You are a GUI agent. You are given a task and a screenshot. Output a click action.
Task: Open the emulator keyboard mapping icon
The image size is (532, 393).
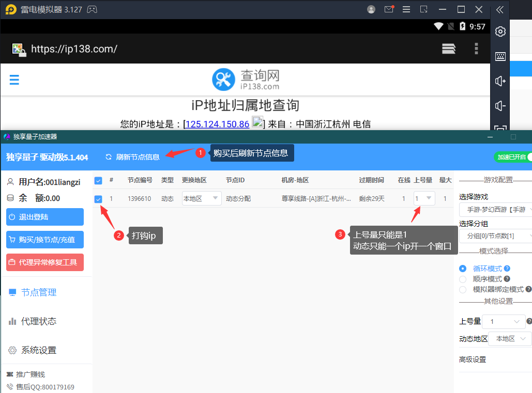pos(500,56)
